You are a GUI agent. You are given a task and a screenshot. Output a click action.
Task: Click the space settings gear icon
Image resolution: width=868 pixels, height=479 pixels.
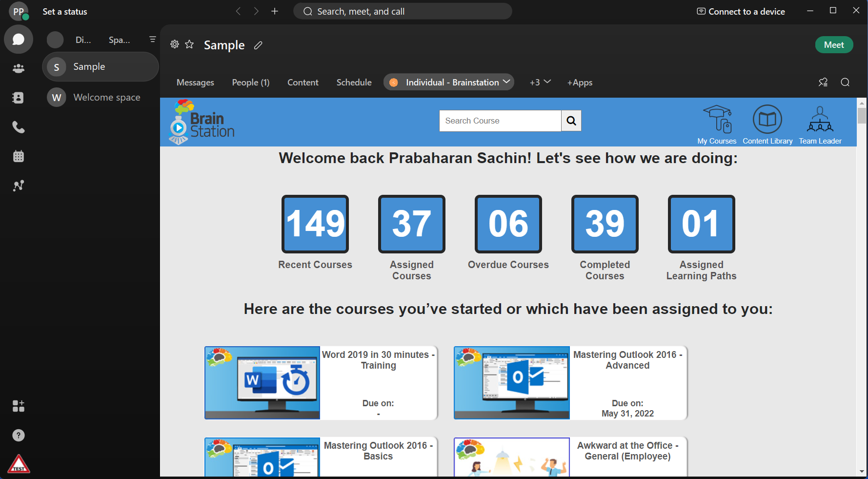tap(175, 45)
